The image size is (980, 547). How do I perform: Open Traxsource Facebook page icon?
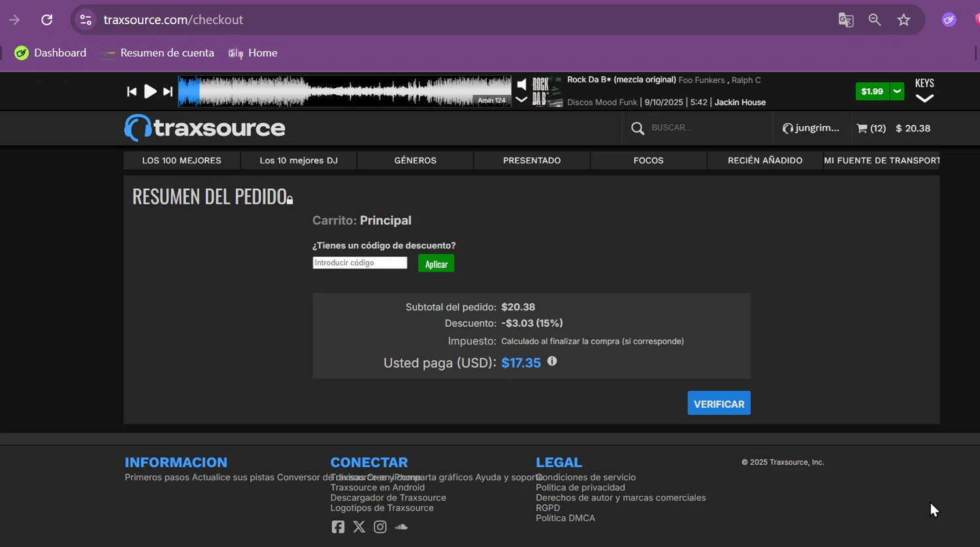(338, 527)
